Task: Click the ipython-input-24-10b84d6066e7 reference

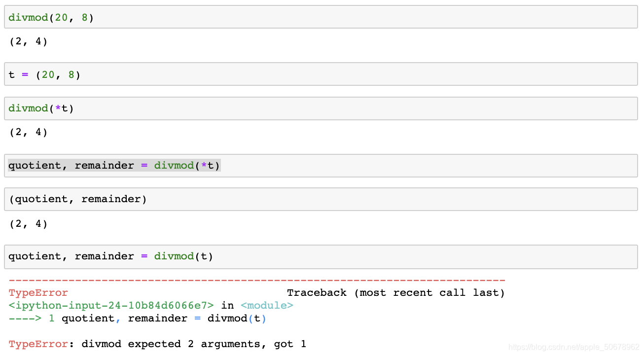Action: click(x=111, y=306)
